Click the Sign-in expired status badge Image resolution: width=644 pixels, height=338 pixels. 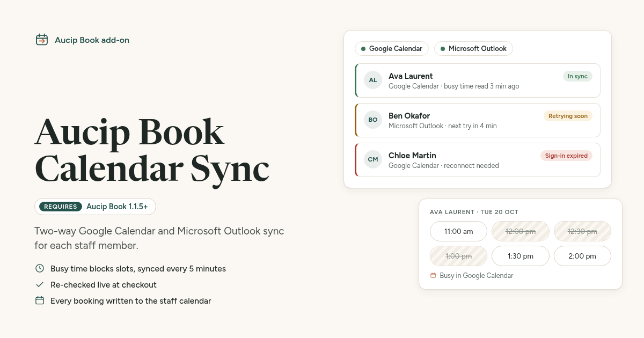click(566, 156)
